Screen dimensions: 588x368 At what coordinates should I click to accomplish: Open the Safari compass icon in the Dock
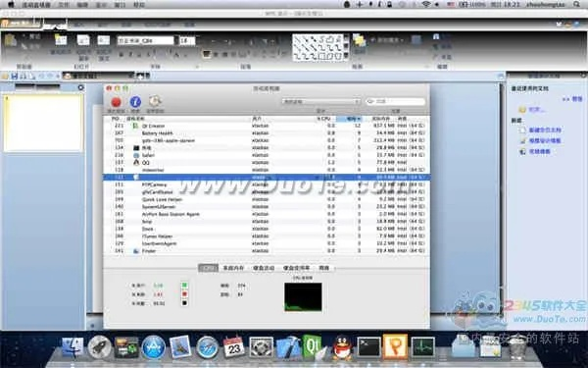point(208,347)
